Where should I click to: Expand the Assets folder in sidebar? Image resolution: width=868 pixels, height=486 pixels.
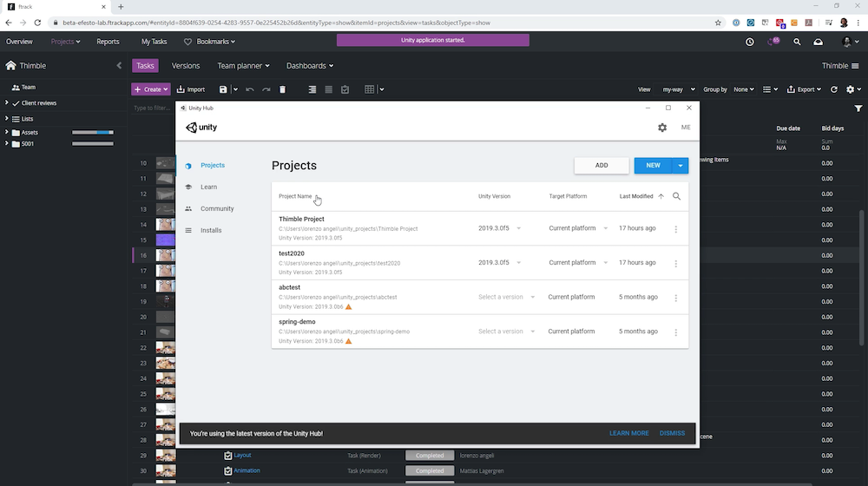click(x=7, y=132)
